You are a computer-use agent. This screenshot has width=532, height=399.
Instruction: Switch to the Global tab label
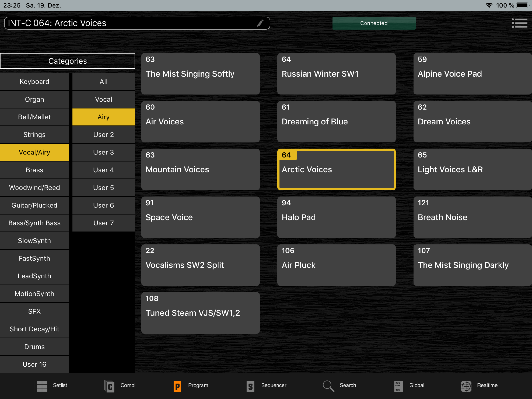pos(417,385)
